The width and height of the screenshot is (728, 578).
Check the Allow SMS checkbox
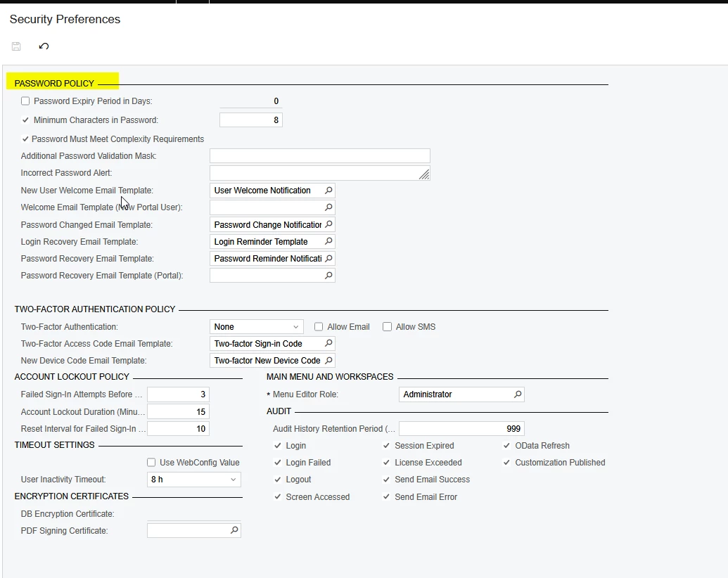point(388,327)
